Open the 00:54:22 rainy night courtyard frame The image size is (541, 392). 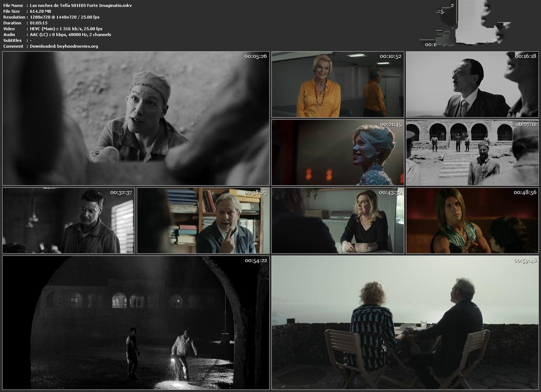pos(136,322)
